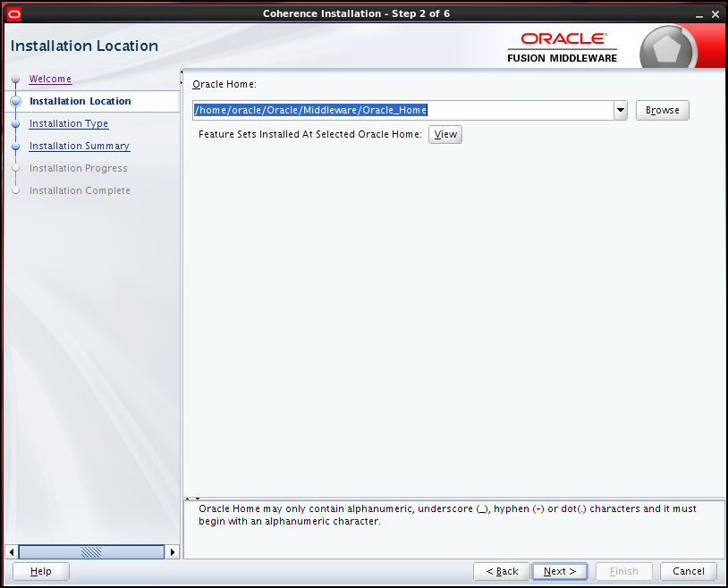Select the Installation Location step indicator circle
Viewport: 728px width, 588px height.
15,101
